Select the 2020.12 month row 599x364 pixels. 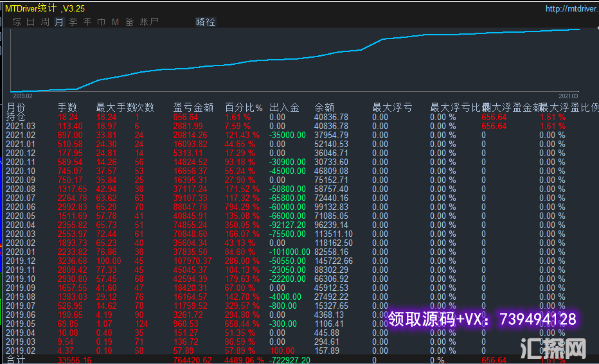(x=21, y=153)
